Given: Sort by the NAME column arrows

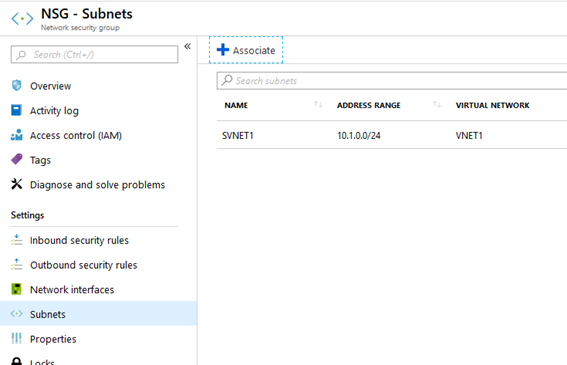Looking at the screenshot, I should pyautogui.click(x=318, y=105).
